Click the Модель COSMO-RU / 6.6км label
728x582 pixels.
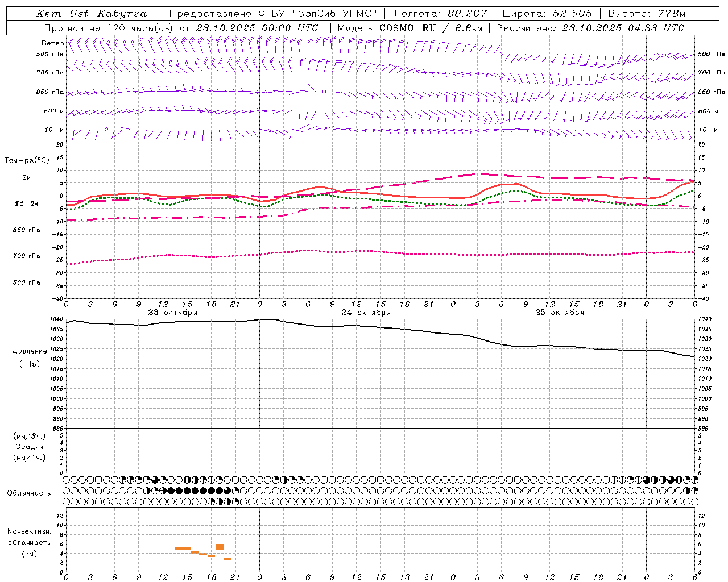coord(410,28)
